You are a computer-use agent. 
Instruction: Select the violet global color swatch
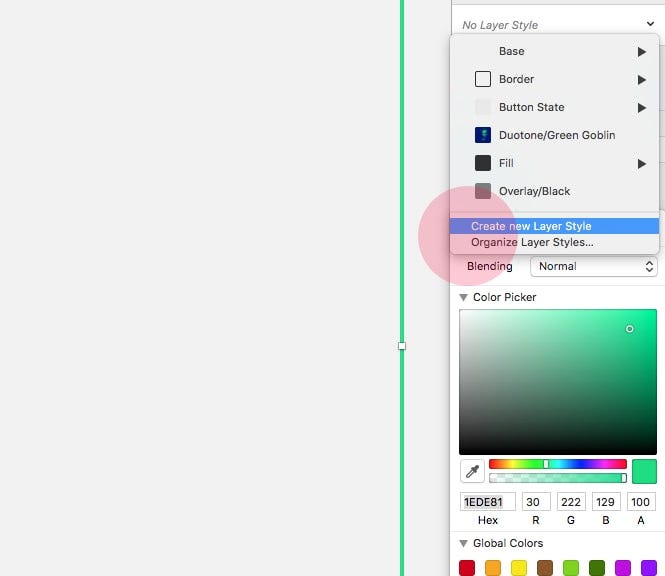(x=649, y=568)
